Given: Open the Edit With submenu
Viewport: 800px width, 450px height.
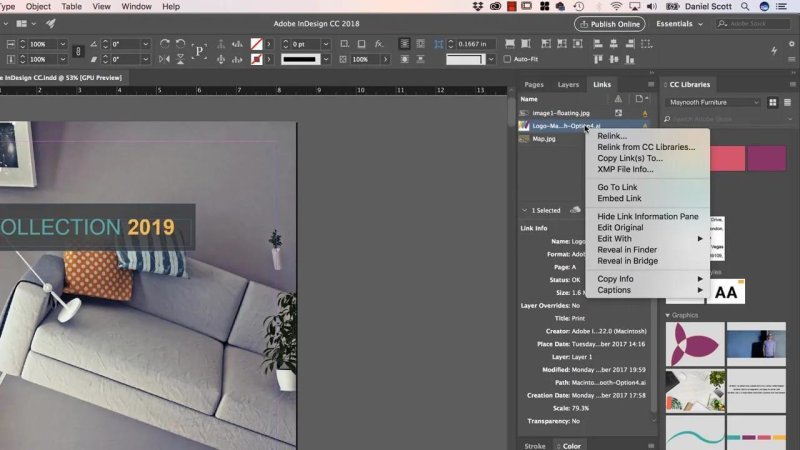Looking at the screenshot, I should (x=647, y=239).
